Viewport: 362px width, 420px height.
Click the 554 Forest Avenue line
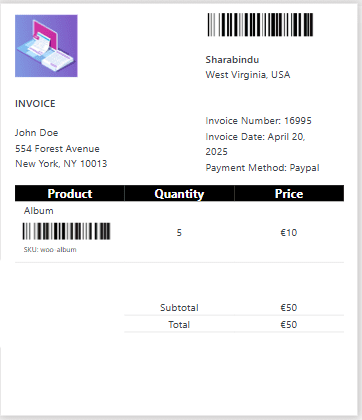tap(57, 149)
